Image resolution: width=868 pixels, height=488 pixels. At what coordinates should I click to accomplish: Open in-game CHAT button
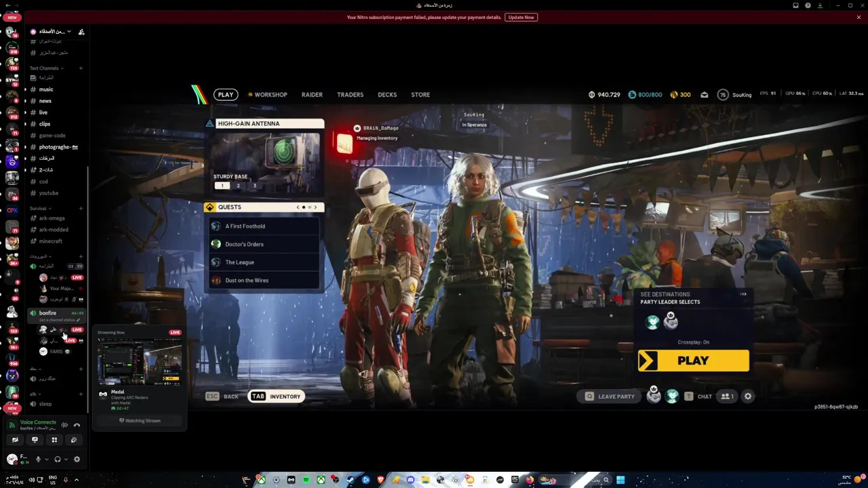point(698,396)
